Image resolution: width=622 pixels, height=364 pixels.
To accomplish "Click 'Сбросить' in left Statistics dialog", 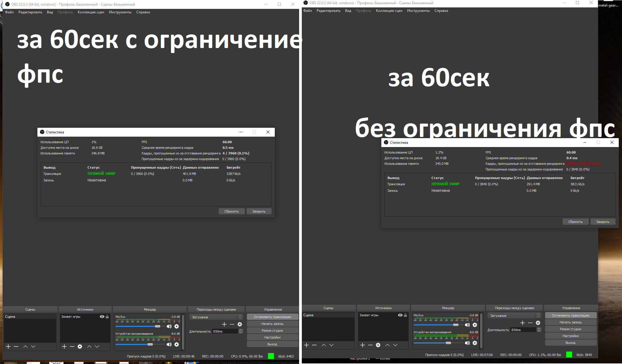I will [231, 211].
